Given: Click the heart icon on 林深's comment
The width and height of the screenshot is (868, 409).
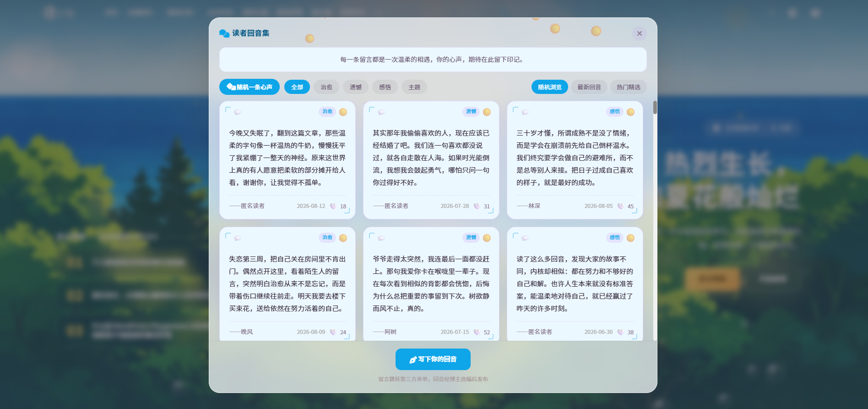Looking at the screenshot, I should pos(621,206).
